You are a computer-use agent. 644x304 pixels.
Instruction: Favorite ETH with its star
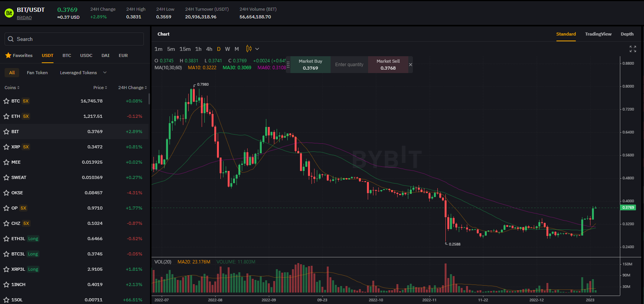tap(6, 116)
